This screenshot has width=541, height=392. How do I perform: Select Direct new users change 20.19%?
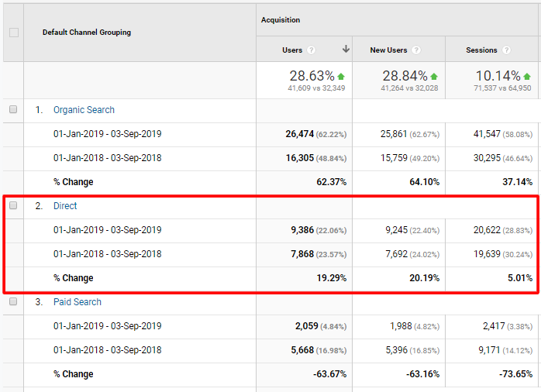(x=425, y=278)
